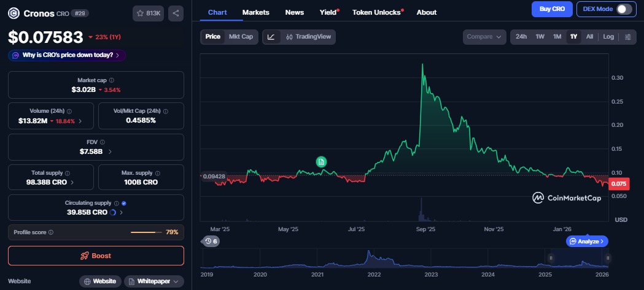
Task: Toggle DEX Mode switch
Action: pos(624,9)
